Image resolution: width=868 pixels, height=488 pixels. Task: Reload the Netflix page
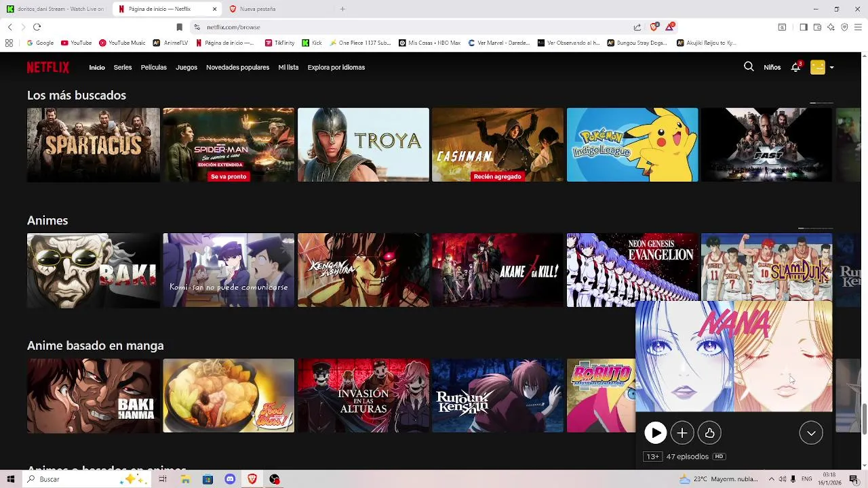[37, 27]
